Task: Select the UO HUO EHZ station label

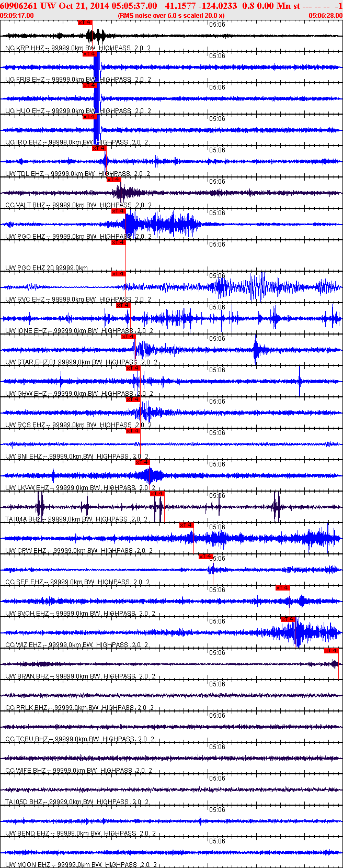Action: point(78,111)
